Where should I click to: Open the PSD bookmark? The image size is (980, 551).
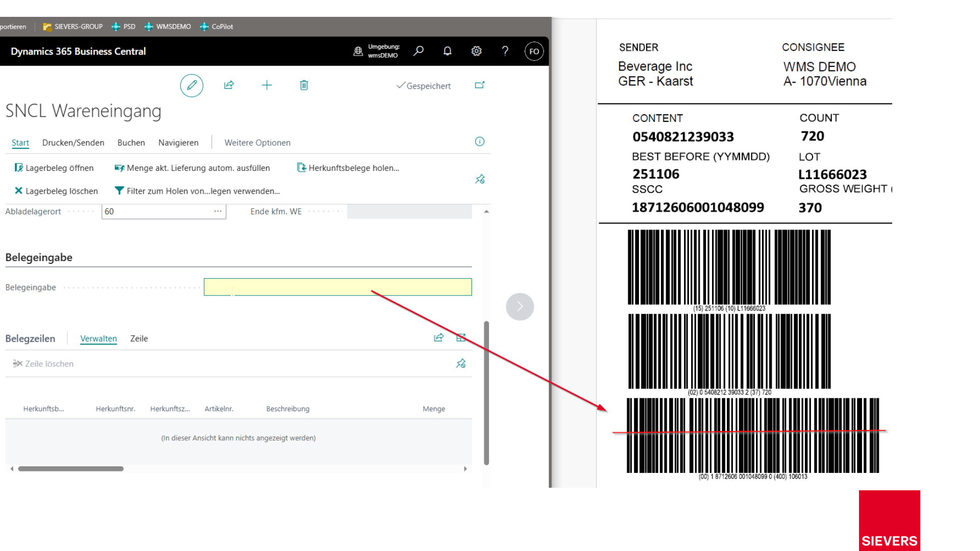tap(124, 27)
